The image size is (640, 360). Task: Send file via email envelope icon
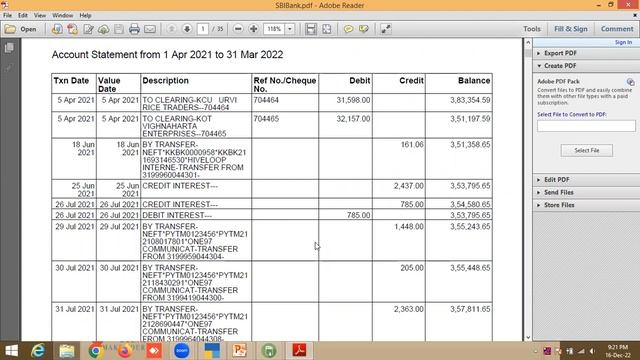coord(150,29)
